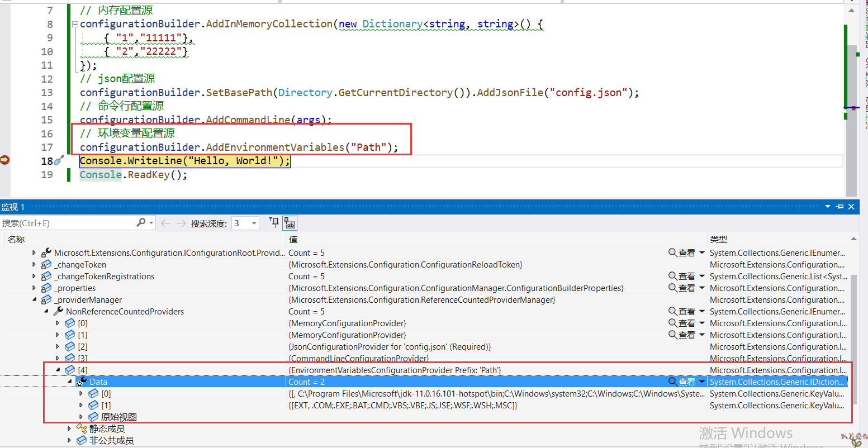Image resolution: width=868 pixels, height=448 pixels.
Task: Expand the _properties node
Action: click(34, 288)
